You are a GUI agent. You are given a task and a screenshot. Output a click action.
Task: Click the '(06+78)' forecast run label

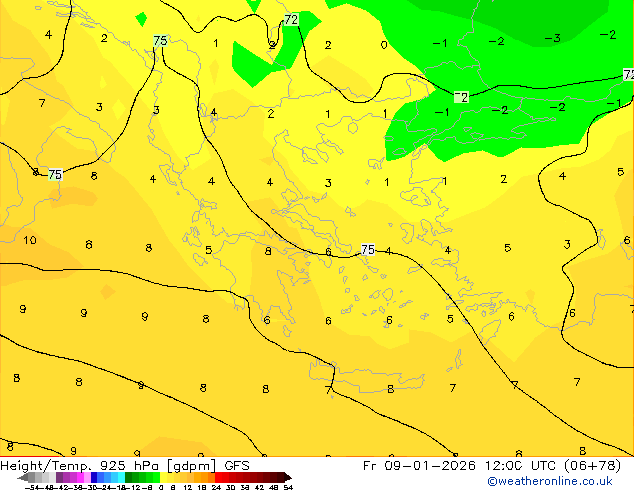pos(592,466)
